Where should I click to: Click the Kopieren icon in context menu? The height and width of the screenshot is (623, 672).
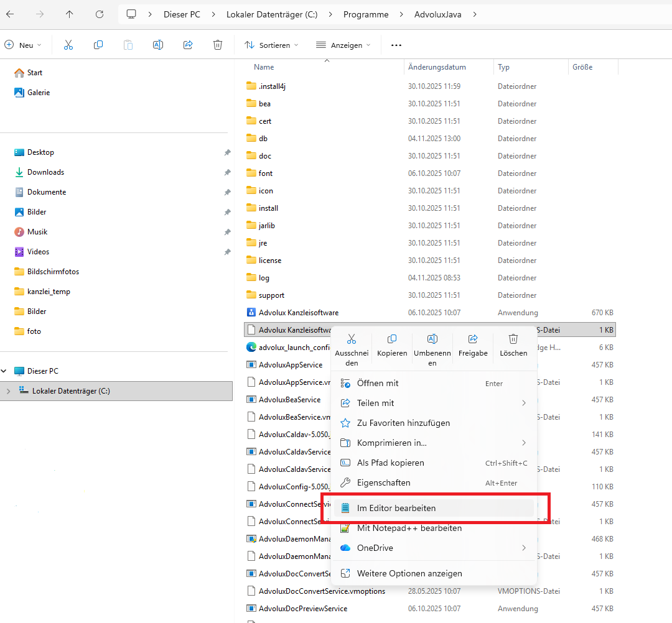click(392, 339)
